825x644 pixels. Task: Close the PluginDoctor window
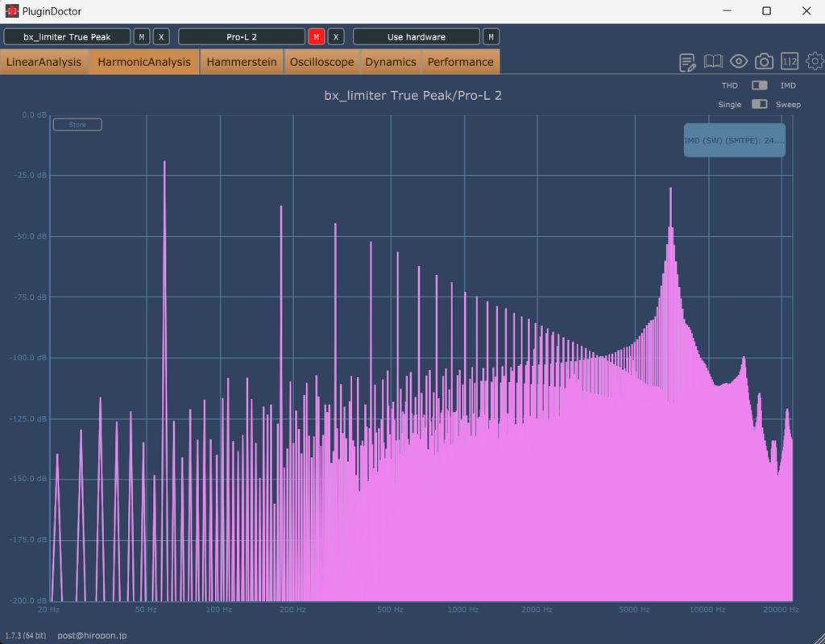(x=806, y=11)
